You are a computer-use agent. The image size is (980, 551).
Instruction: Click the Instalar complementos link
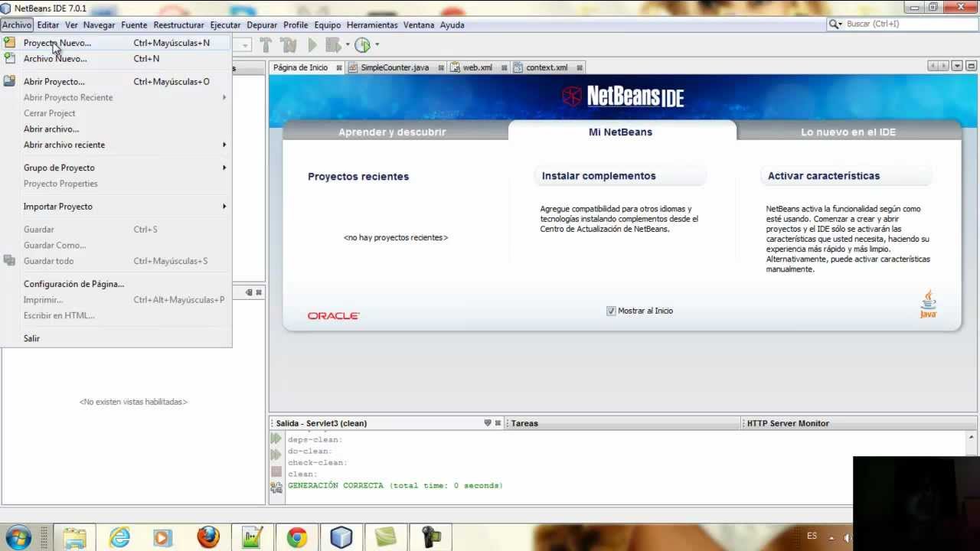point(599,176)
